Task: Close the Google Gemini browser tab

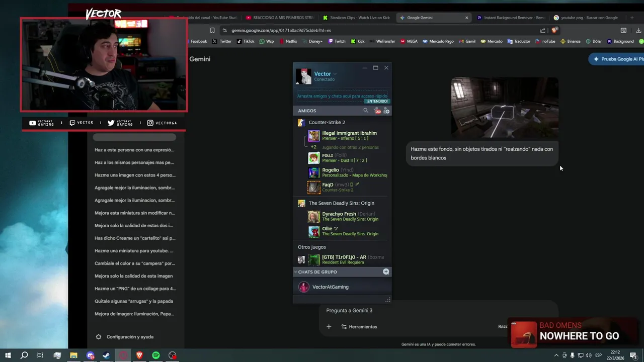Action: click(466, 18)
